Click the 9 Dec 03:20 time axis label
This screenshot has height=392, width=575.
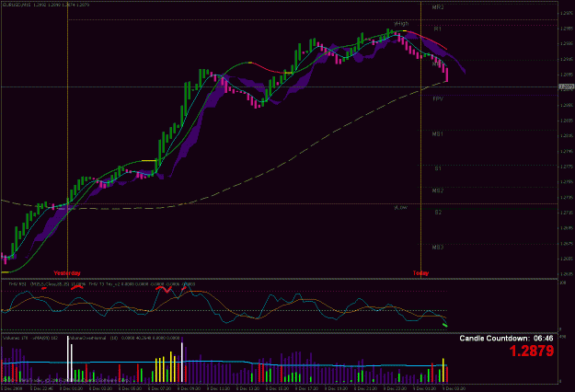(454, 388)
